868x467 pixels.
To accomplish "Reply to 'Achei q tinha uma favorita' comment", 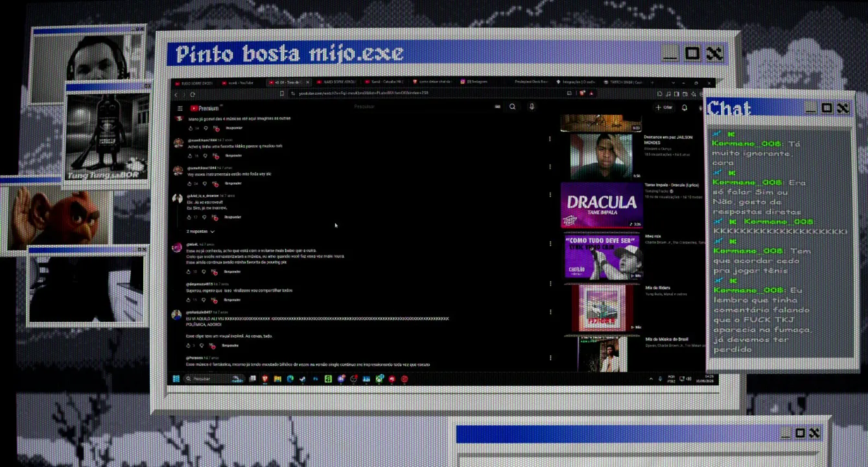I will [233, 156].
